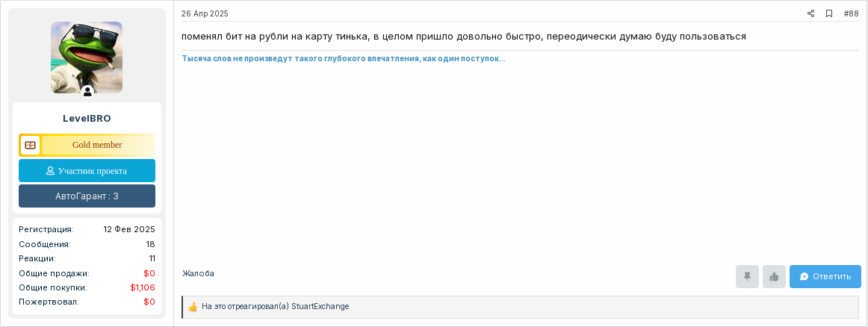Like the post with thumbs-up button
The height and width of the screenshot is (327, 868).
[x=774, y=277]
